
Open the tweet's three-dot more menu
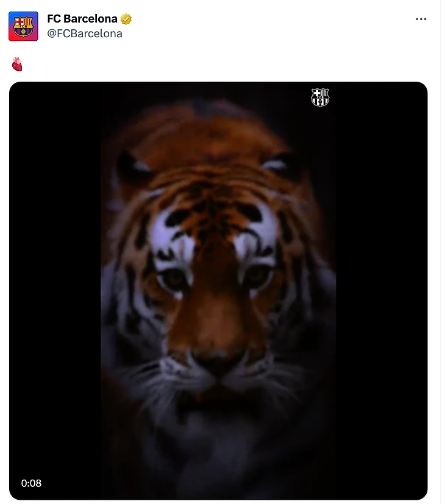[x=421, y=19]
